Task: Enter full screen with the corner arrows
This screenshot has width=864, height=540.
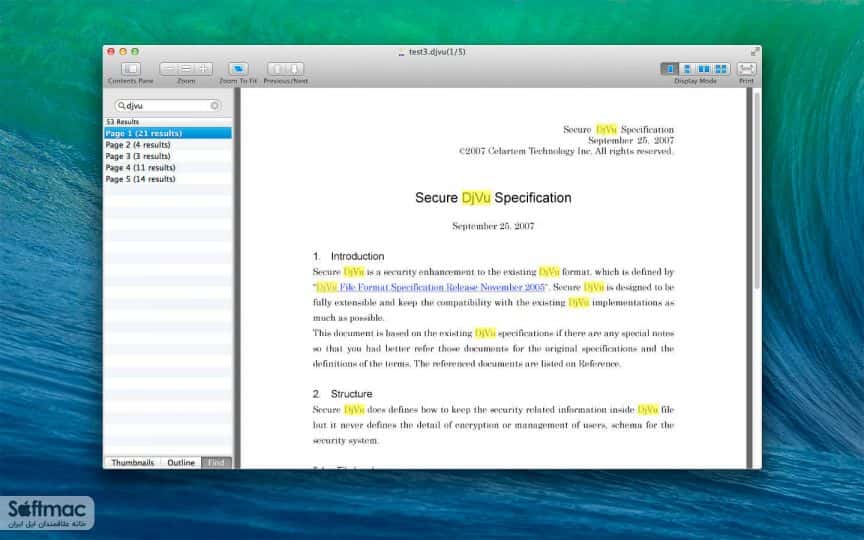Action: pos(754,52)
